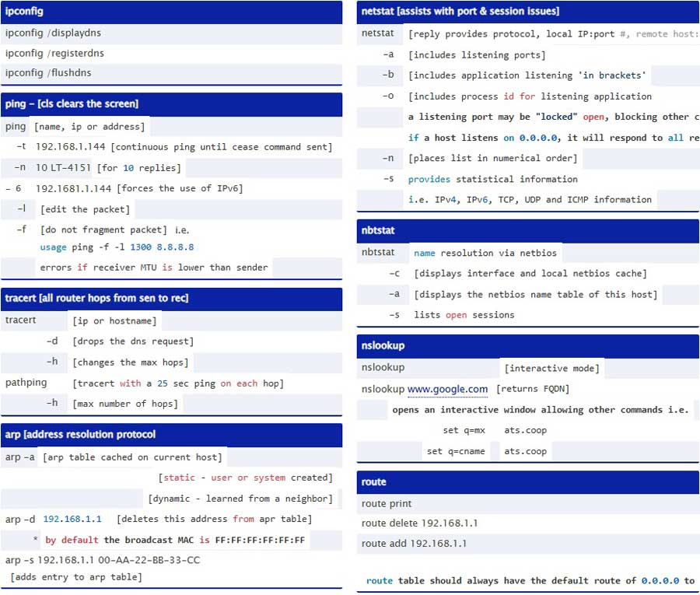Viewport: 700px width, 595px height.
Task: Click the route table default route note
Action: click(530, 581)
